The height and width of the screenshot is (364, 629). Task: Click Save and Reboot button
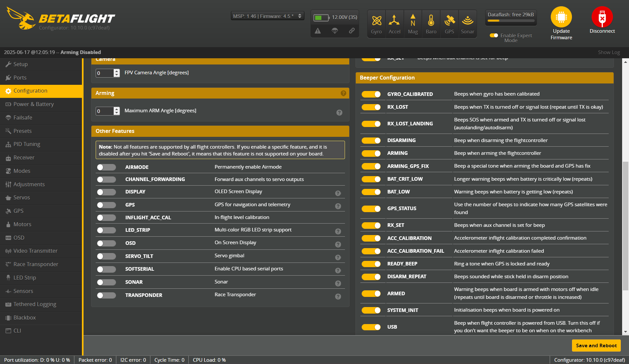pos(596,346)
